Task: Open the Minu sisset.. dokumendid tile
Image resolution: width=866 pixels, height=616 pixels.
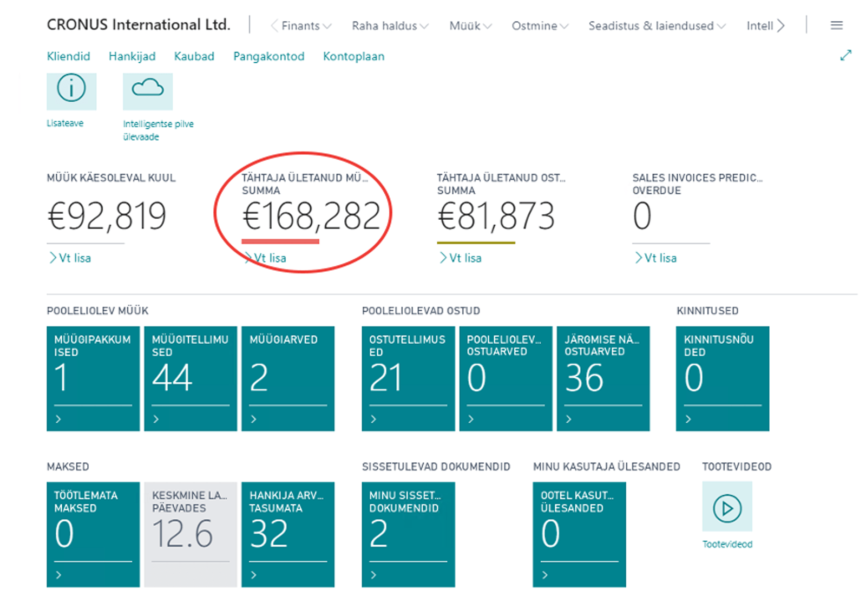Action: pos(409,535)
